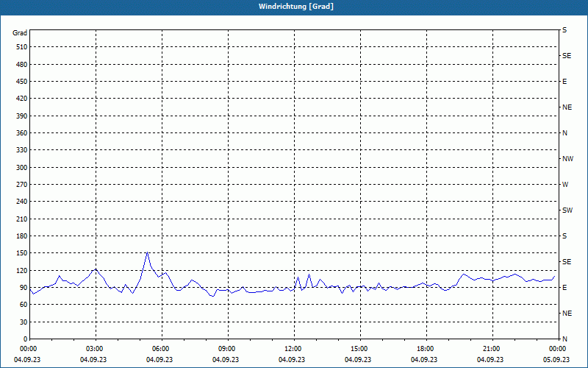Click the blue line's highest peak near 150
Image resolution: width=588 pixels, height=368 pixels.
click(148, 252)
